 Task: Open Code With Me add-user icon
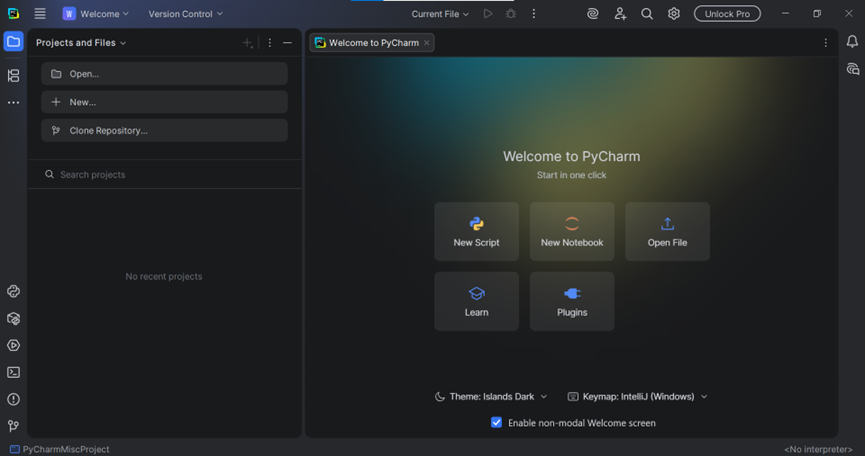pos(620,14)
